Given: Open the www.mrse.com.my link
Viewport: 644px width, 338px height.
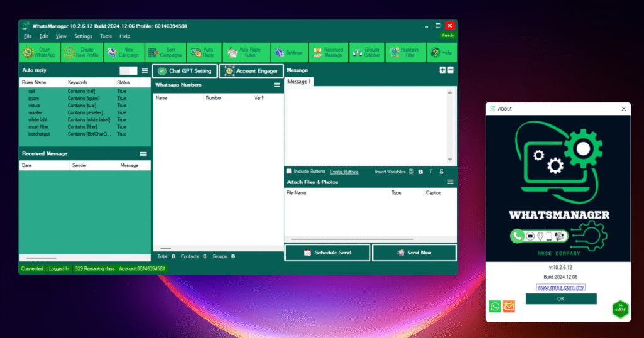Looking at the screenshot, I should click(x=560, y=287).
